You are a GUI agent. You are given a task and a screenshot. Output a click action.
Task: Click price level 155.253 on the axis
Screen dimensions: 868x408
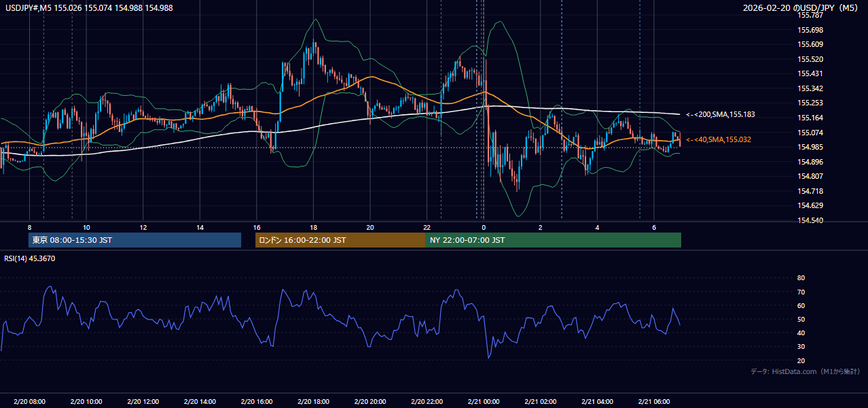click(x=810, y=103)
